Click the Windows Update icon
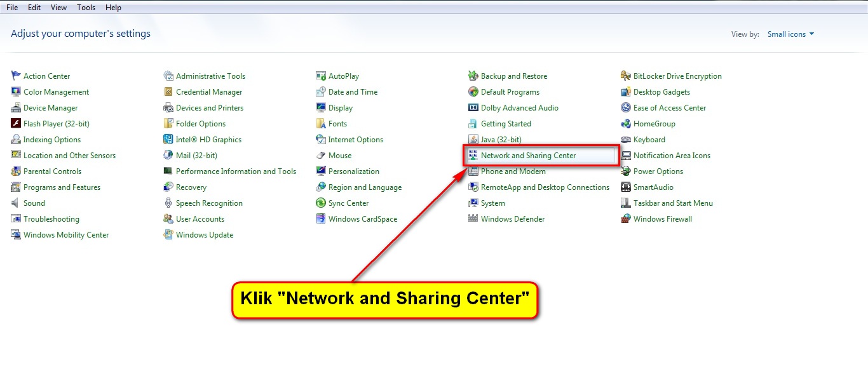This screenshot has width=868, height=383. click(168, 235)
